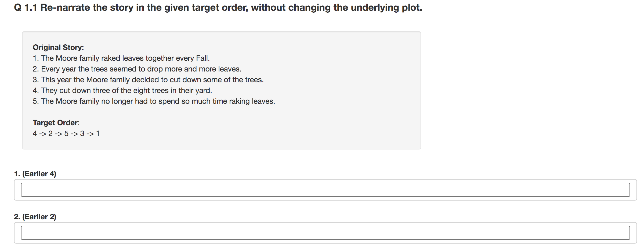Click the '2. (Earlier 2)' label
Viewport: 644px width, 250px height.
(x=35, y=217)
